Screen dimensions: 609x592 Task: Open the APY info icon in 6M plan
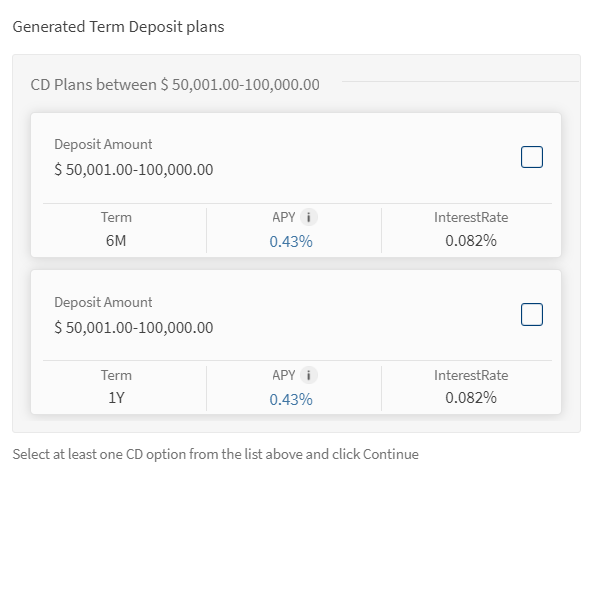(x=310, y=217)
